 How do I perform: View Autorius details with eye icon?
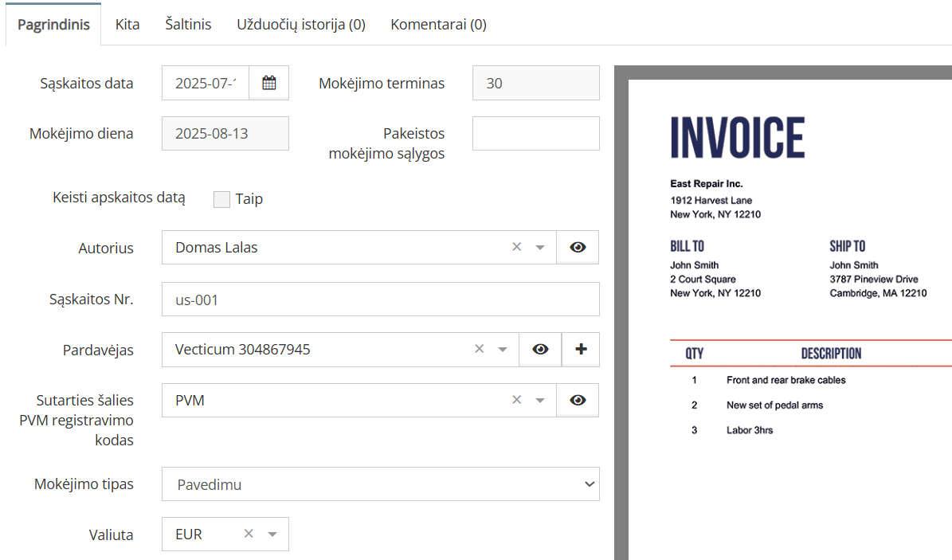pos(578,248)
